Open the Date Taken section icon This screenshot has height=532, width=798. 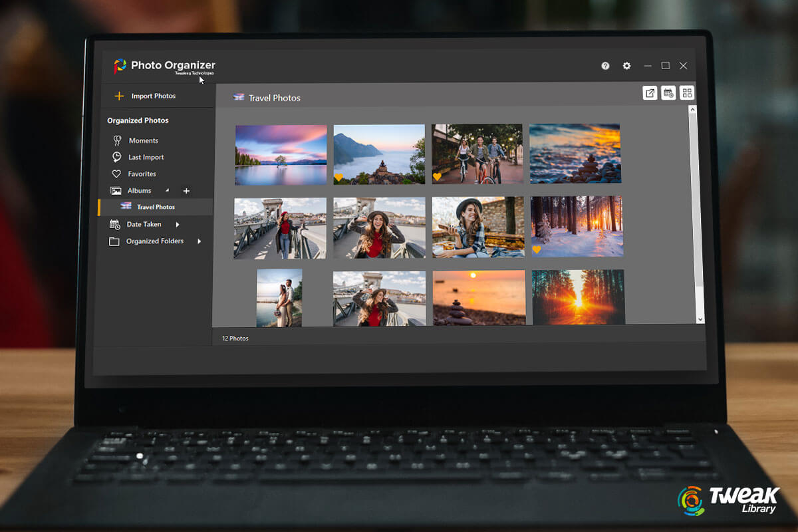(x=114, y=224)
